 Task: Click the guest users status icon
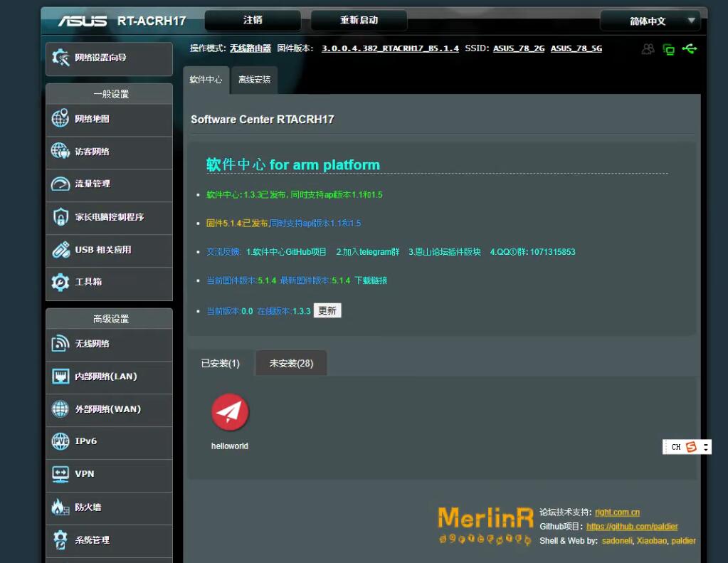(x=648, y=49)
